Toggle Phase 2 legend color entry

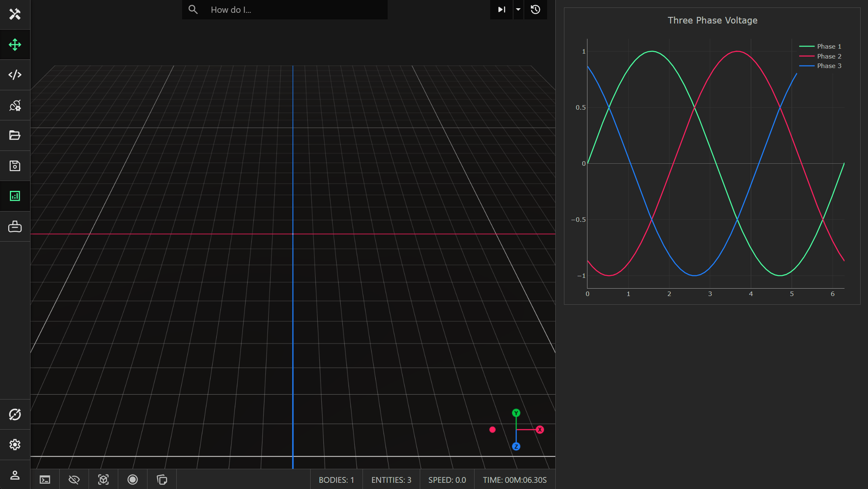807,56
